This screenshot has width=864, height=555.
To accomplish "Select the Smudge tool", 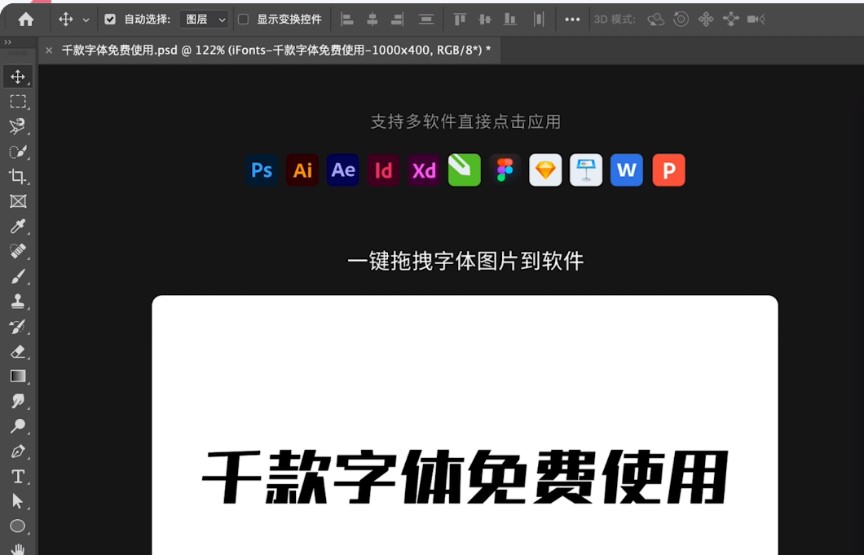I will (x=18, y=401).
